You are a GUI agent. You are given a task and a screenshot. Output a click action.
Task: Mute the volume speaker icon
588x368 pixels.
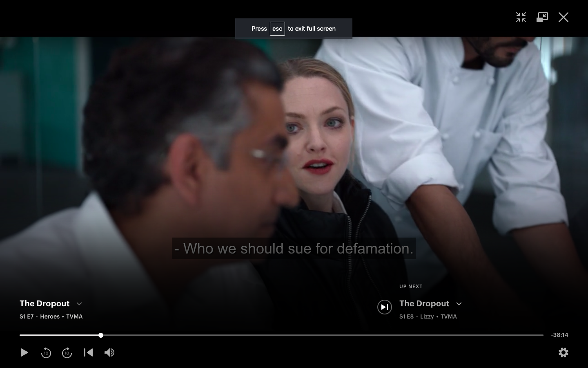click(109, 352)
